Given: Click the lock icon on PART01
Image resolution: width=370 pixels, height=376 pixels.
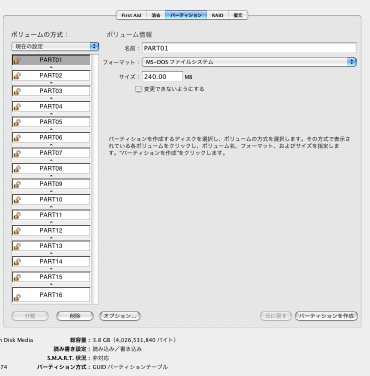Looking at the screenshot, I should [17, 60].
